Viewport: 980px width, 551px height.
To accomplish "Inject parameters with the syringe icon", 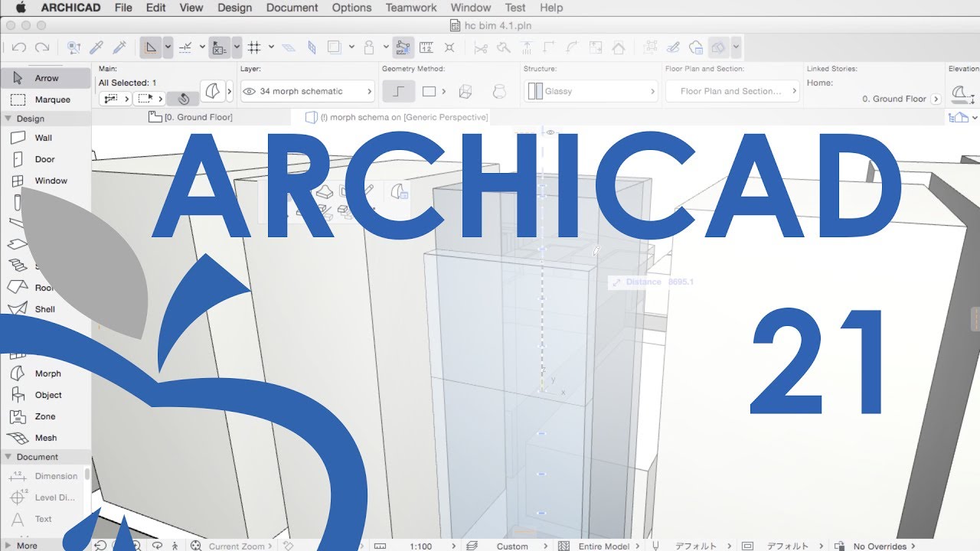I will tap(119, 47).
